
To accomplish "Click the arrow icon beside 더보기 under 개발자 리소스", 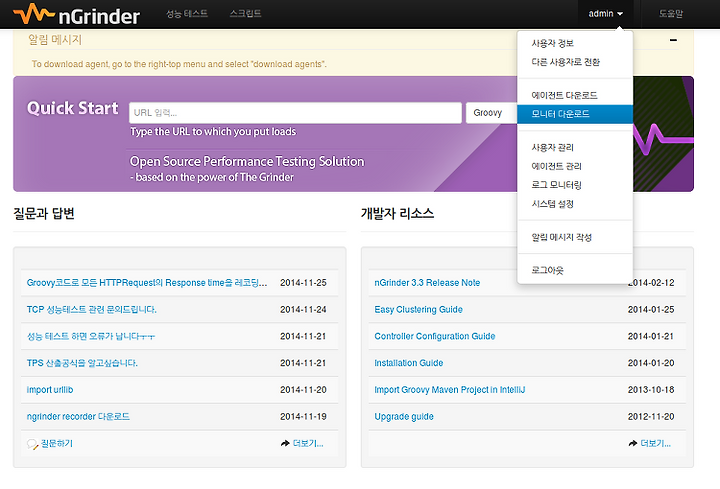I will (633, 443).
